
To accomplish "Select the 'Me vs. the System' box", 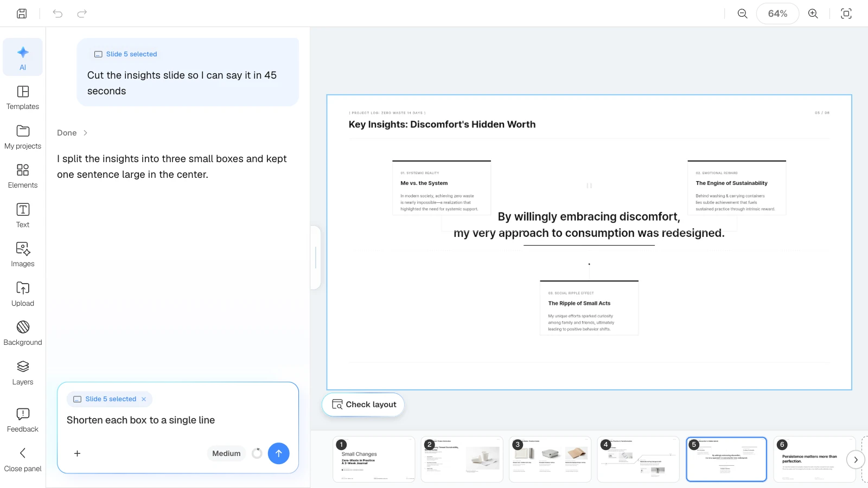I will coord(442,188).
